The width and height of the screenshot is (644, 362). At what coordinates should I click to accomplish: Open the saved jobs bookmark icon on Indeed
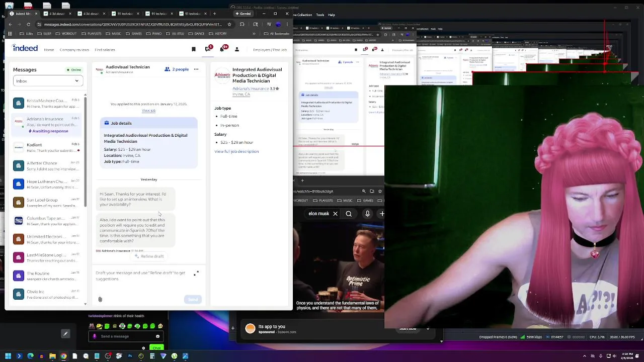[x=194, y=49]
